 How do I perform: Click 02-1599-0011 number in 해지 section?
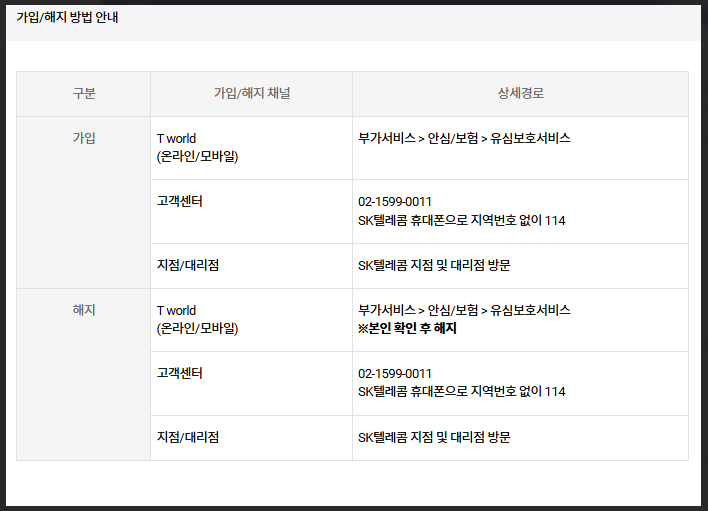395,374
